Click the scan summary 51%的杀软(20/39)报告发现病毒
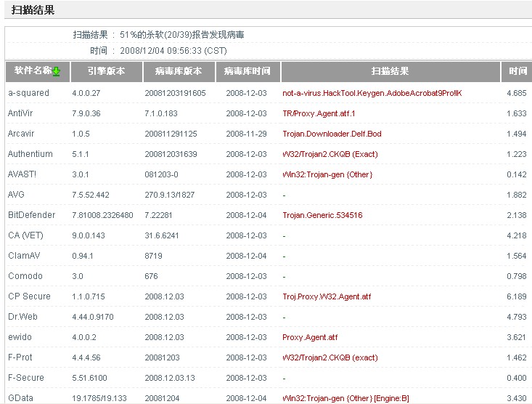 (182, 35)
